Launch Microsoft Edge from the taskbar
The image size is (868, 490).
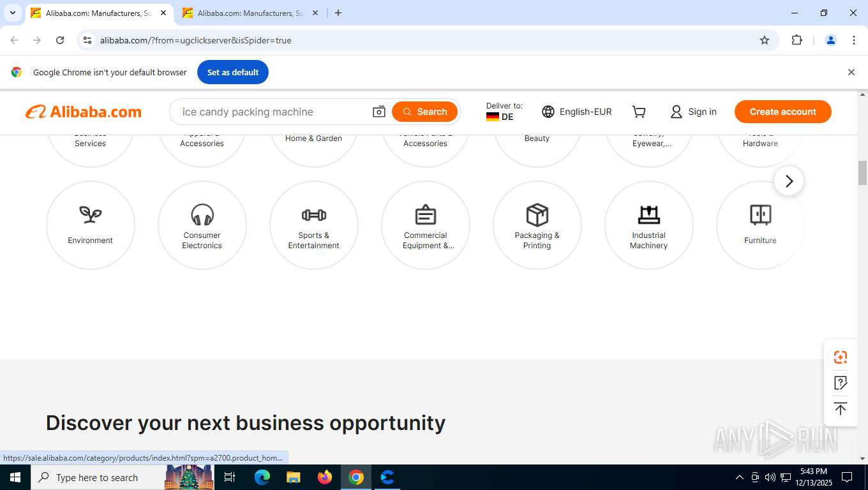coord(262,477)
